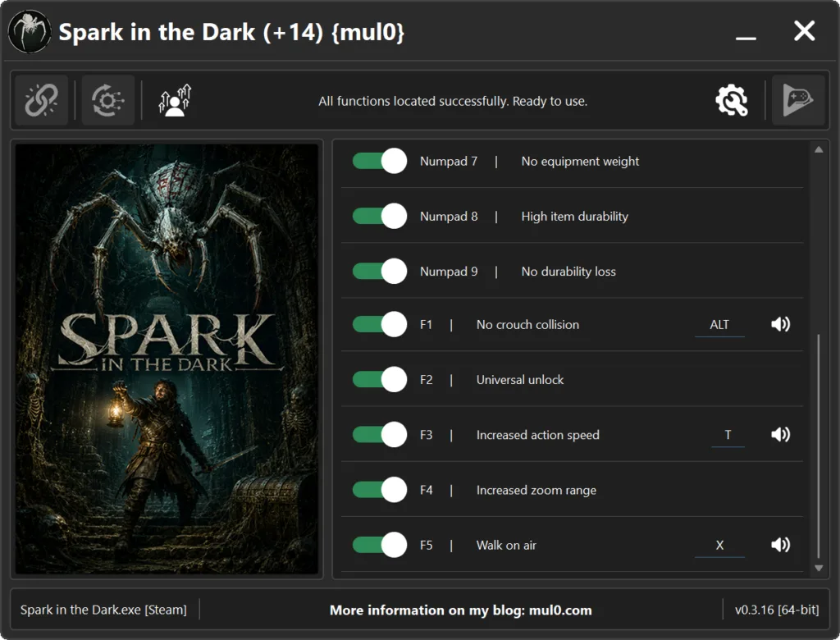Click the 'No crouch collision' label
This screenshot has height=640, width=840.
tap(527, 325)
